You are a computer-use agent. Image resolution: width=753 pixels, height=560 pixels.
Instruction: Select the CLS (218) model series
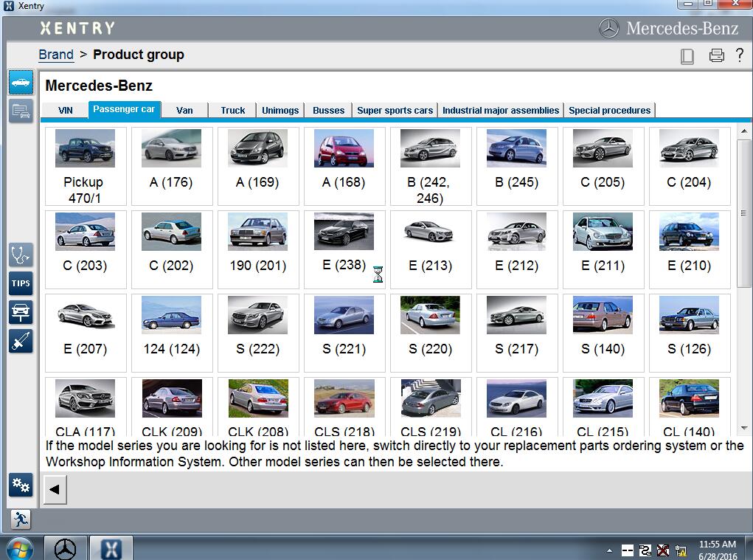pos(344,407)
